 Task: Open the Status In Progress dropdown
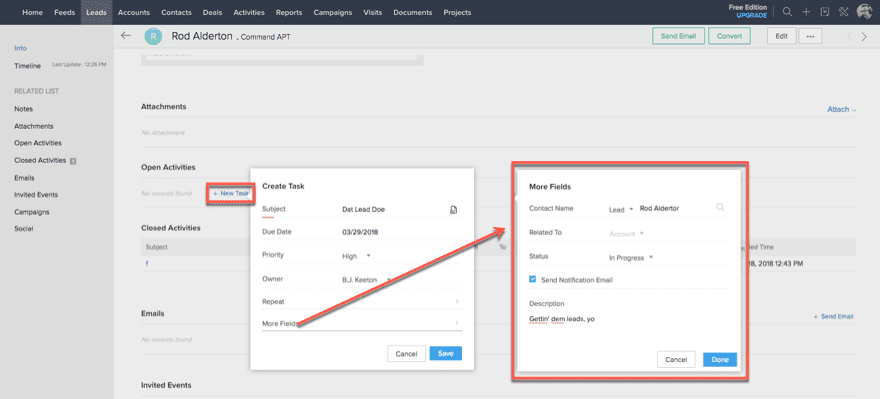coord(631,258)
